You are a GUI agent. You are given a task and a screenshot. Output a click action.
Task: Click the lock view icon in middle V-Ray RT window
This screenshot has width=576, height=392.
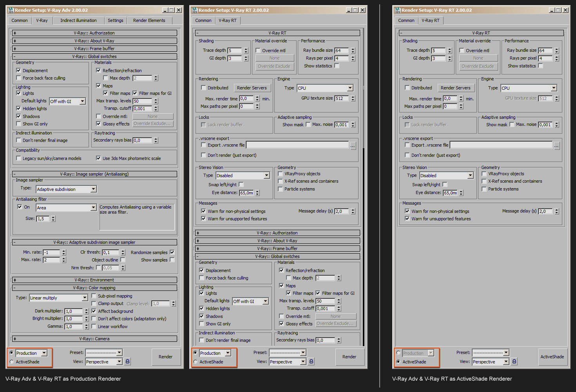311,361
